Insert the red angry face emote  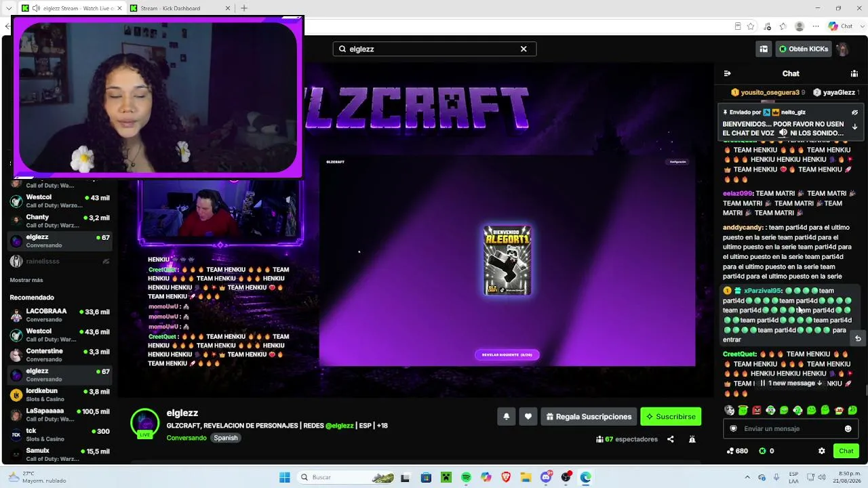click(757, 410)
